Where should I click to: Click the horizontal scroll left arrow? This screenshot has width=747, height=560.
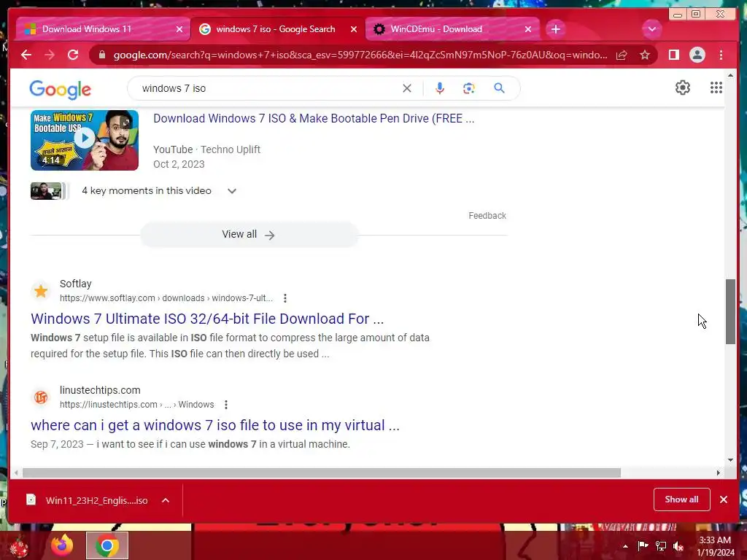16,472
